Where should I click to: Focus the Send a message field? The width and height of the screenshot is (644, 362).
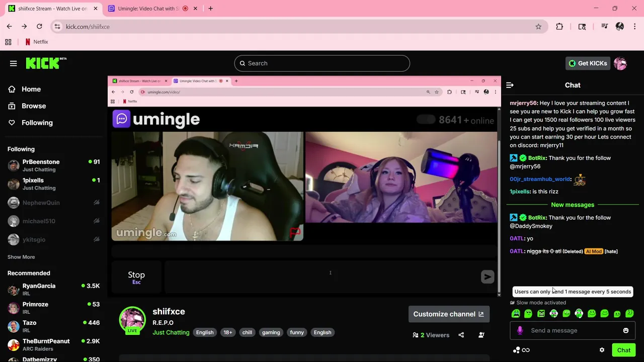573,330
